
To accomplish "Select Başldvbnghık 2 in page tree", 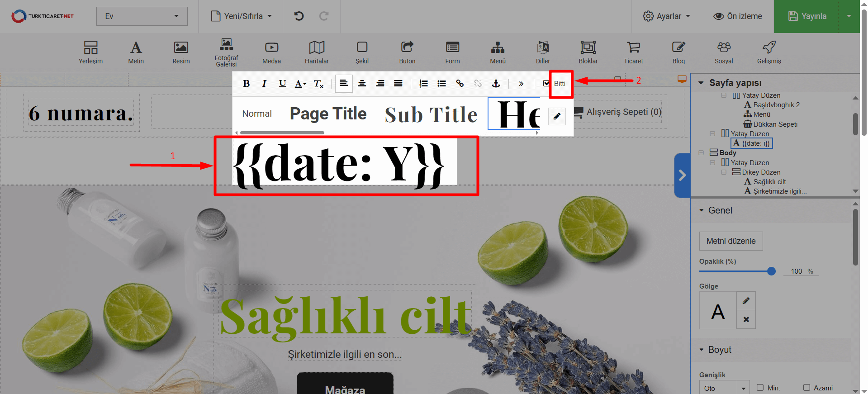I will click(x=772, y=105).
